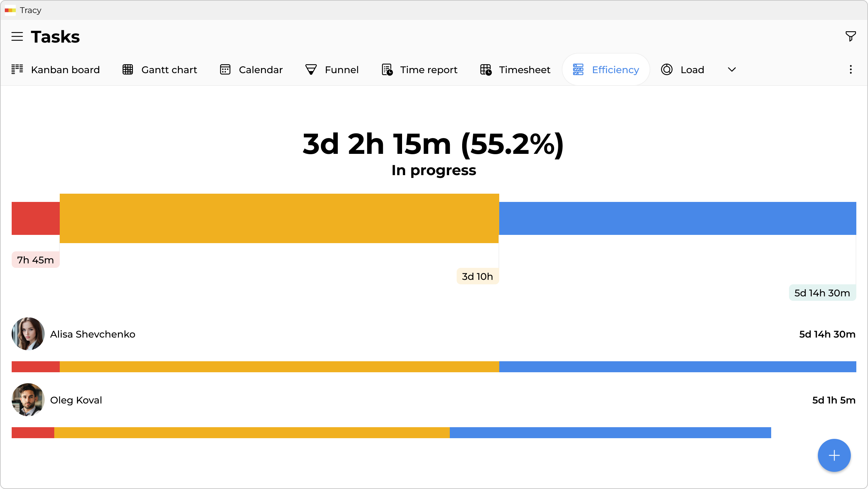Select the blue segment of the top bar
Viewport: 868px width, 489px height.
[x=677, y=218]
